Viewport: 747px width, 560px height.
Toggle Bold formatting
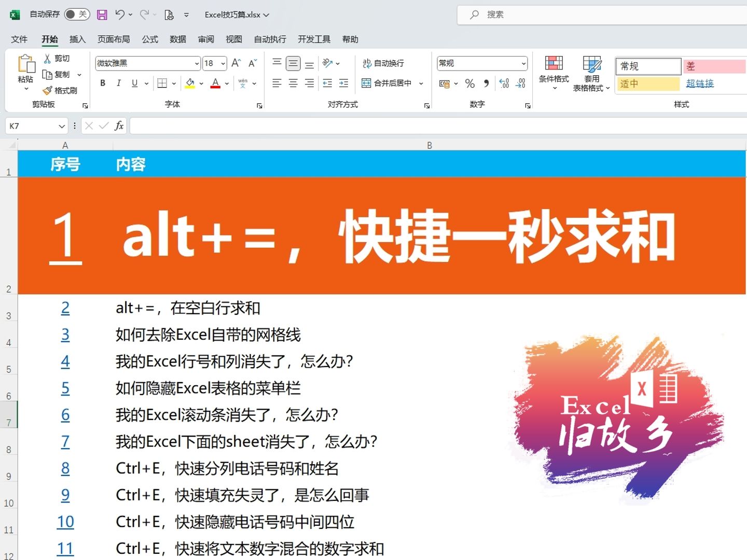click(x=103, y=83)
